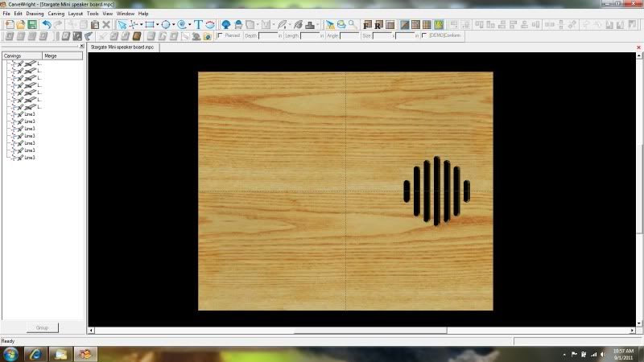Open the Layout menu
Image resolution: width=644 pixels, height=362 pixels.
point(76,14)
